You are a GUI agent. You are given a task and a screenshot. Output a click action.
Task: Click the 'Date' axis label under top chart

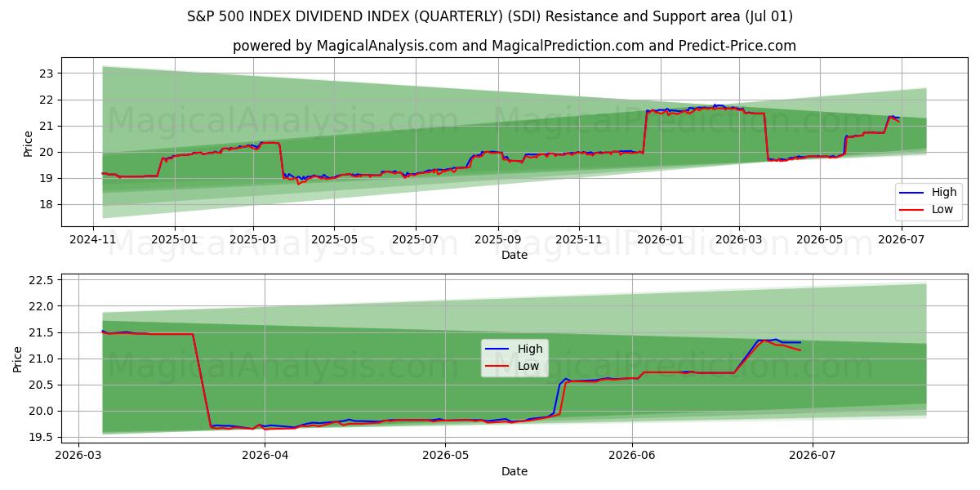click(x=514, y=255)
